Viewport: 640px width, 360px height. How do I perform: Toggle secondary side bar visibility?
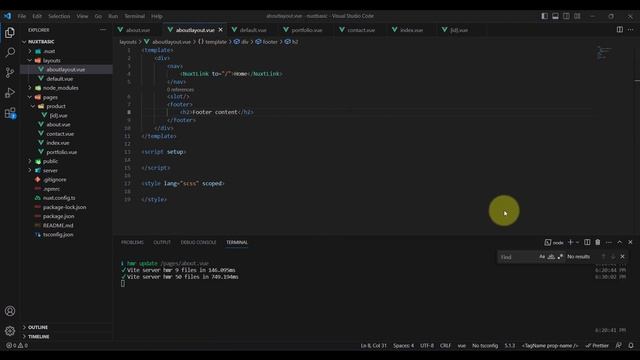tap(566, 16)
